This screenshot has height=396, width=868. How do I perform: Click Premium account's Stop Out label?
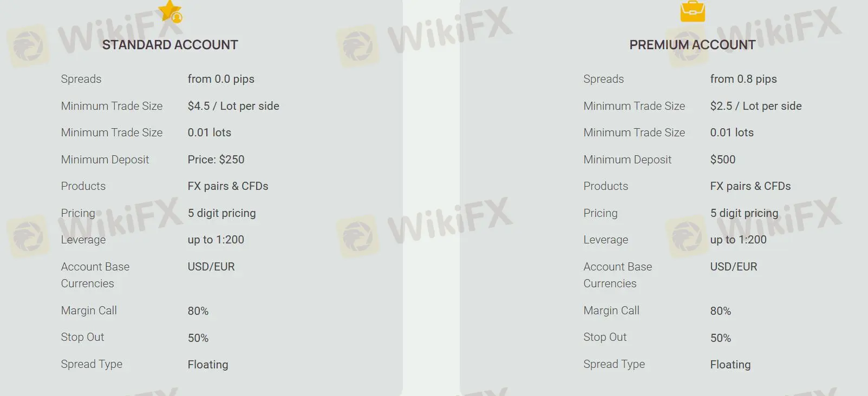[605, 337]
